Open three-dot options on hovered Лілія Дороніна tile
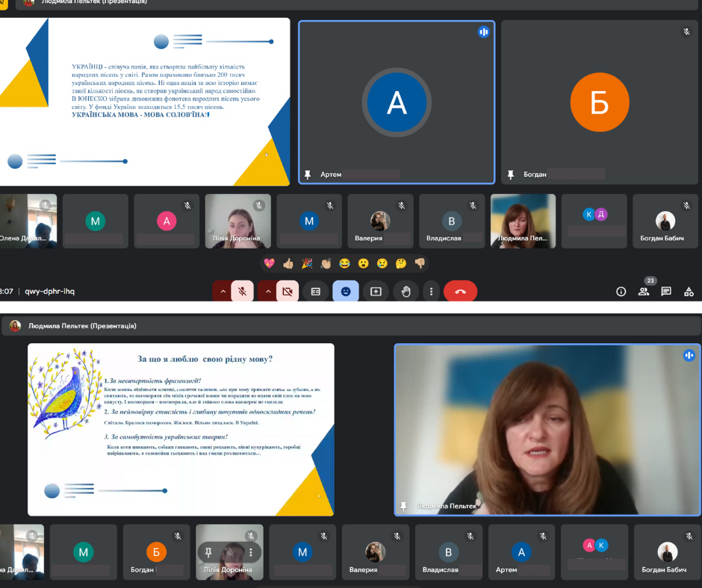Screen dimensions: 702x588 [251, 553]
